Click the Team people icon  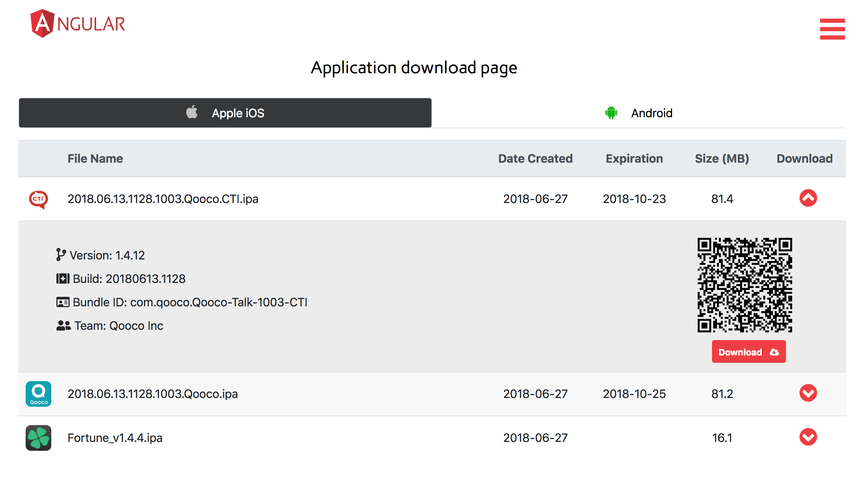point(63,325)
